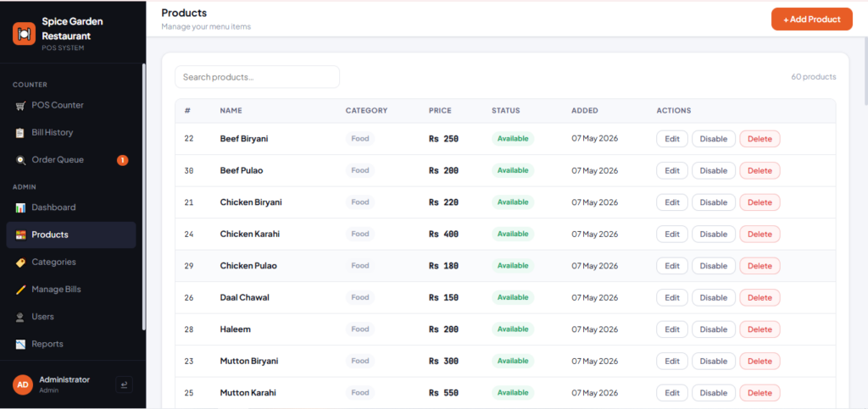Open POS Counter via cart icon
The width and height of the screenshot is (868, 409).
click(x=20, y=106)
